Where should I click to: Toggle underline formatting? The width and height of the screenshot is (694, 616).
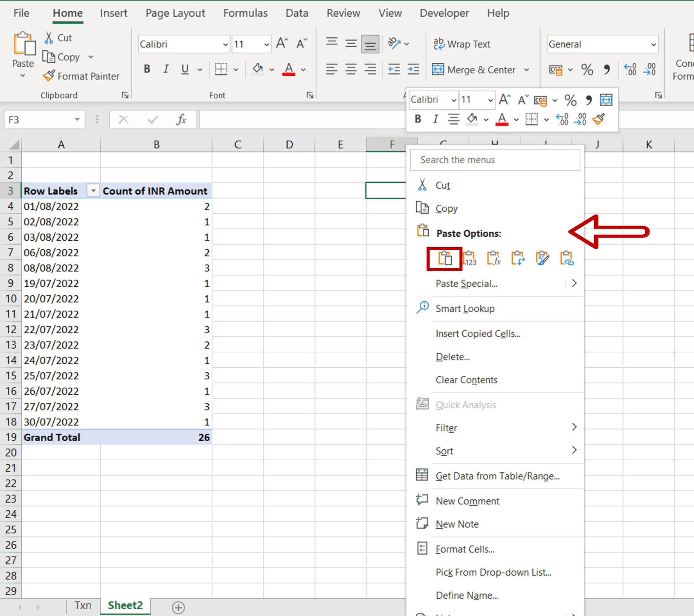click(x=184, y=69)
